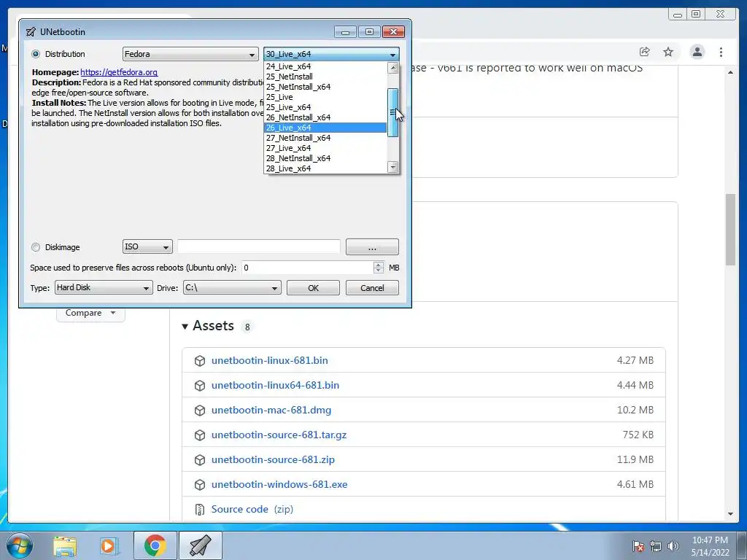Click the persistence space MB field

point(308,268)
